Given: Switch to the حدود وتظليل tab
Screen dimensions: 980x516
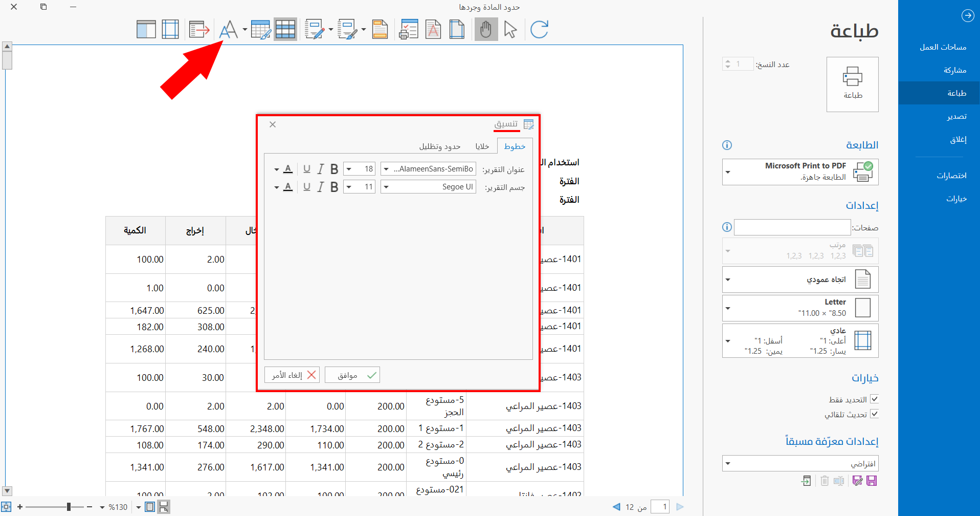Looking at the screenshot, I should coord(440,146).
